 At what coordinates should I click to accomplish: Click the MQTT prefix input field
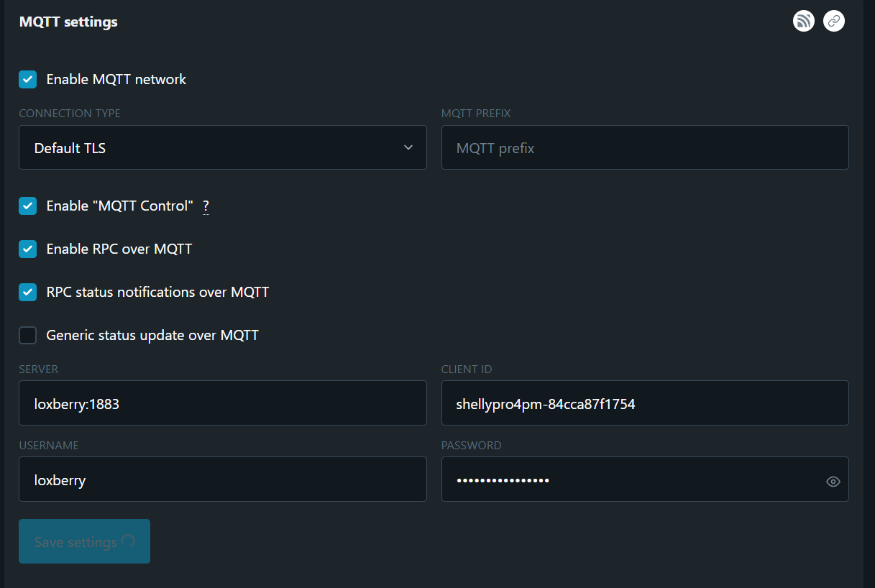644,148
